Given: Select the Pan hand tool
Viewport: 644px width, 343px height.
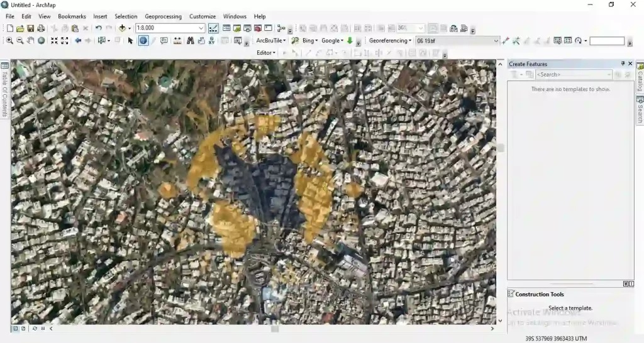Looking at the screenshot, I should click(x=30, y=41).
